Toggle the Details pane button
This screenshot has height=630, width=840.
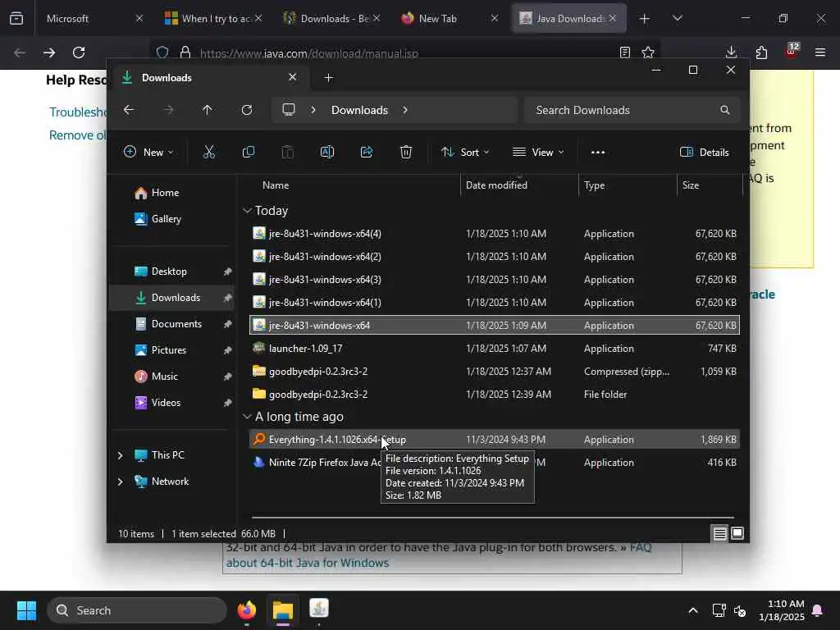point(704,152)
